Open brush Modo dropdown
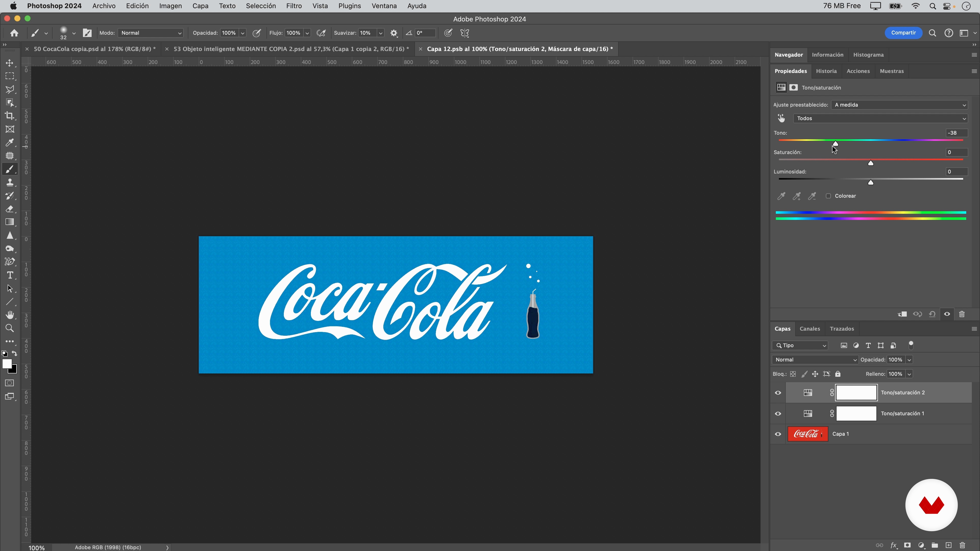This screenshot has height=551, width=980. (x=151, y=33)
